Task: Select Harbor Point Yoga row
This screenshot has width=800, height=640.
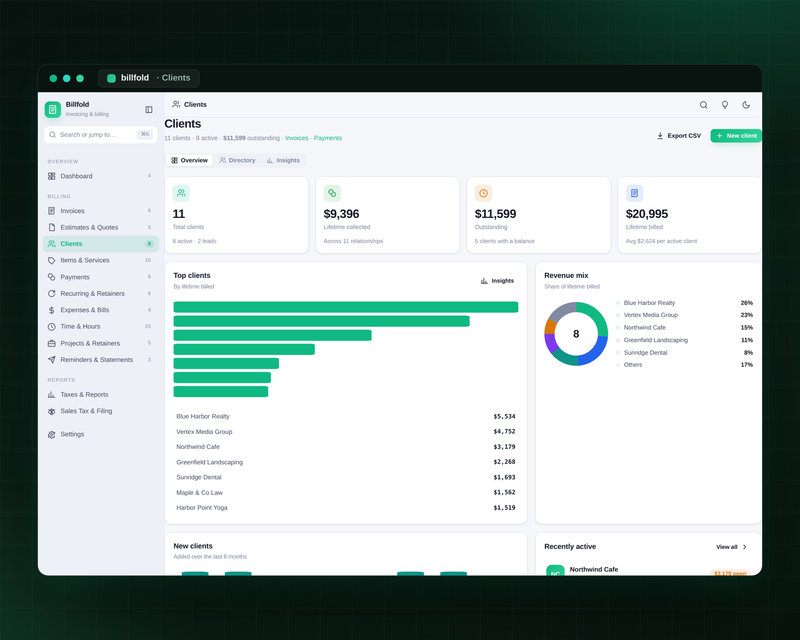Action: coord(346,508)
